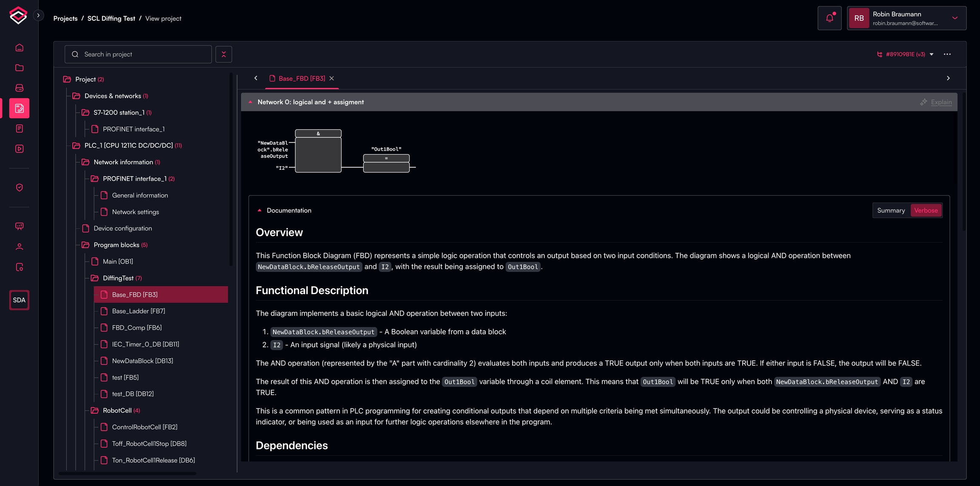Close the Base_FBD [FB3] tab
The width and height of the screenshot is (980, 486).
(x=332, y=79)
